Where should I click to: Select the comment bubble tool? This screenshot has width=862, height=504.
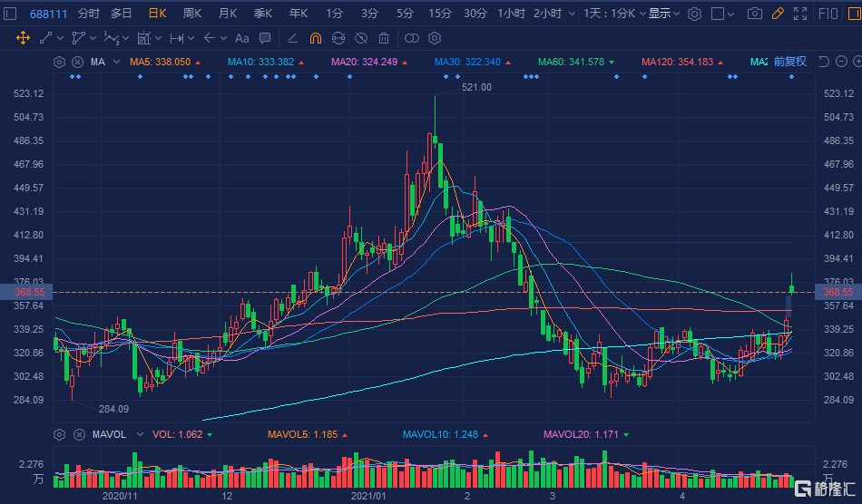tap(265, 38)
